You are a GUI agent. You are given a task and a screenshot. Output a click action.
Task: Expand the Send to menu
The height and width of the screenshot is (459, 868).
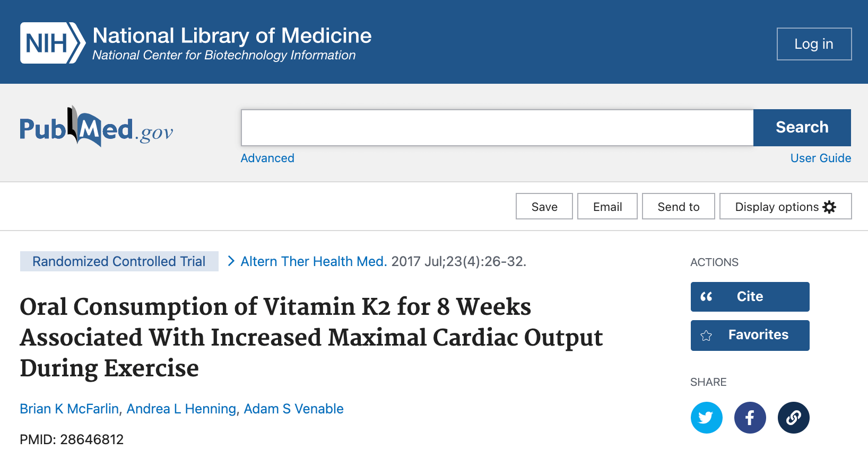[x=678, y=207]
